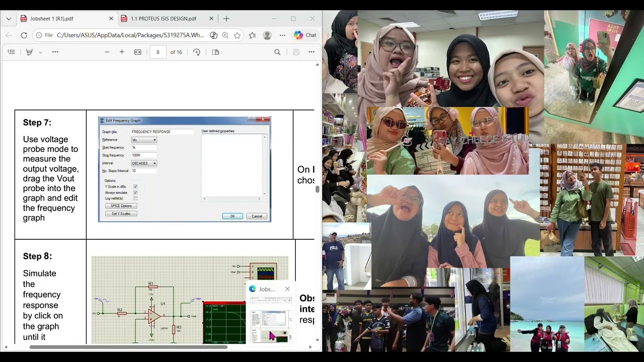
Task: Zoom in on the PDF
Action: click(122, 52)
